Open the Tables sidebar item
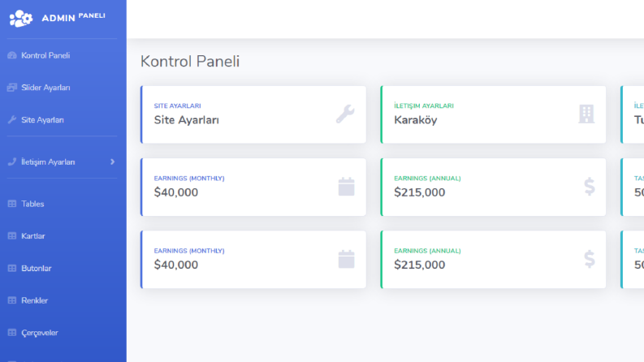Image resolution: width=644 pixels, height=362 pixels. point(32,204)
